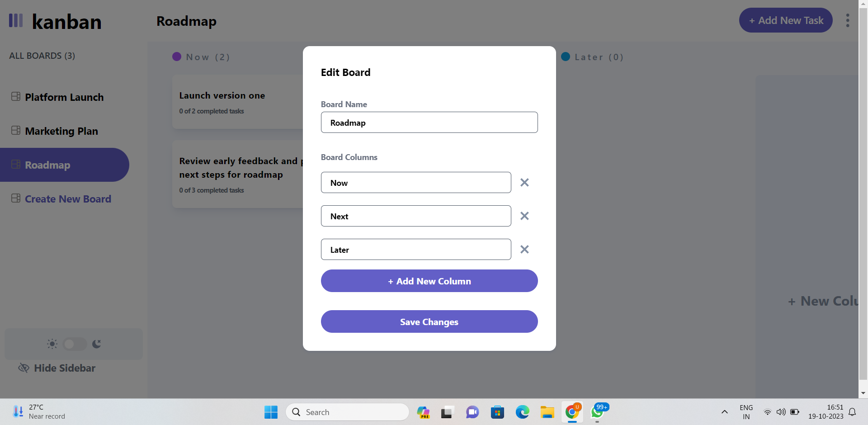Click the kanban app logo icon
The width and height of the screenshot is (868, 425).
[x=15, y=20]
